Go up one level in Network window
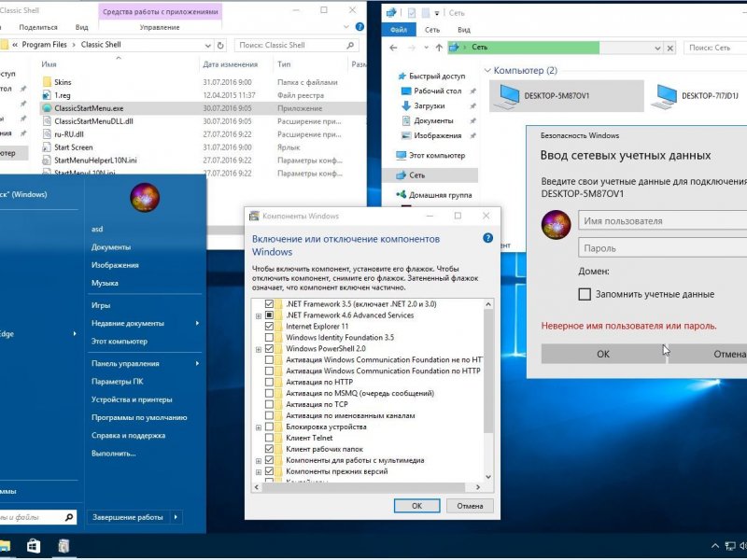This screenshot has width=747, height=560. point(439,48)
